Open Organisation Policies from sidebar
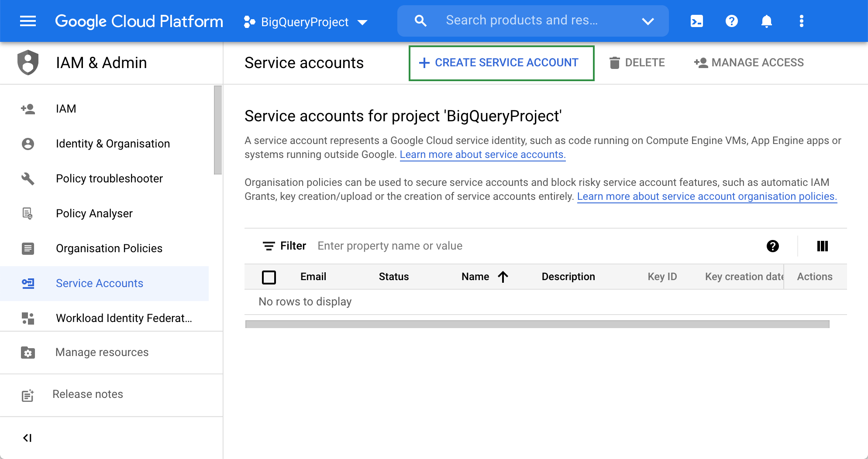The height and width of the screenshot is (459, 868). click(109, 248)
